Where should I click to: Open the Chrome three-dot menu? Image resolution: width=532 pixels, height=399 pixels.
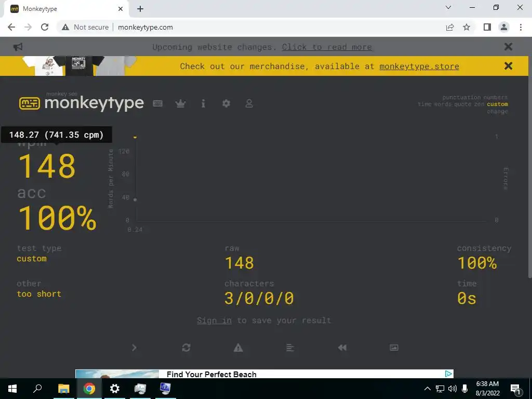pos(521,27)
